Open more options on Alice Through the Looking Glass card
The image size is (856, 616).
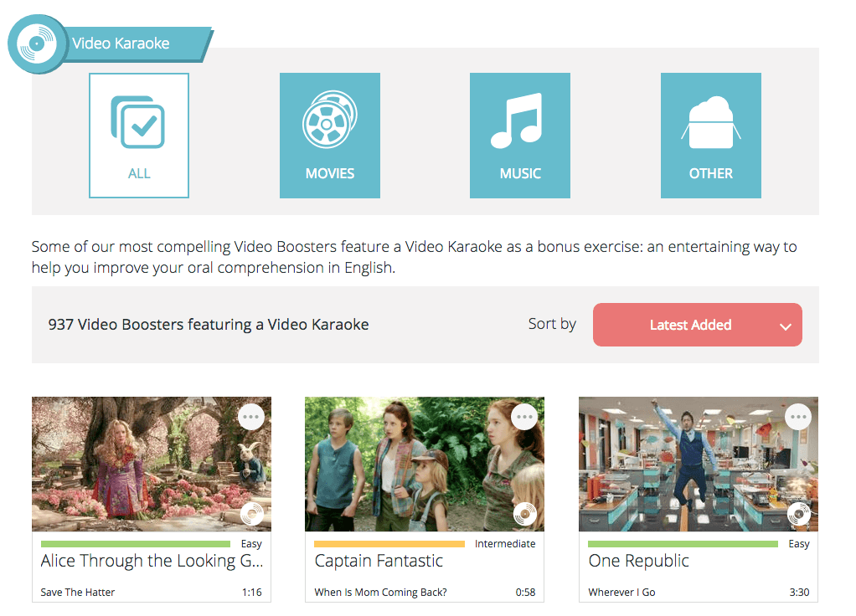pyautogui.click(x=251, y=417)
